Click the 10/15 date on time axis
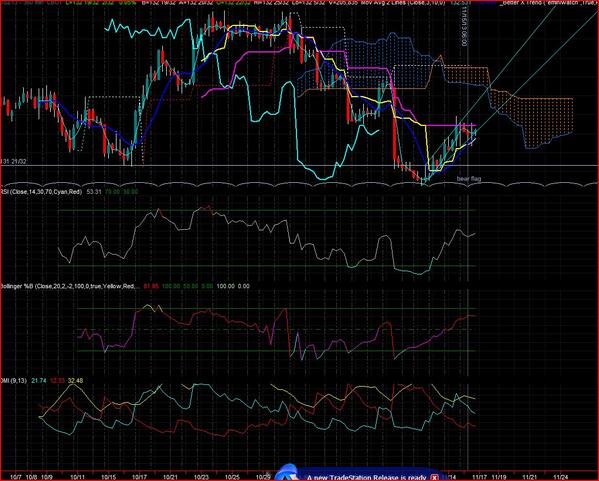Viewport: 599px width, 481px height. (109, 477)
